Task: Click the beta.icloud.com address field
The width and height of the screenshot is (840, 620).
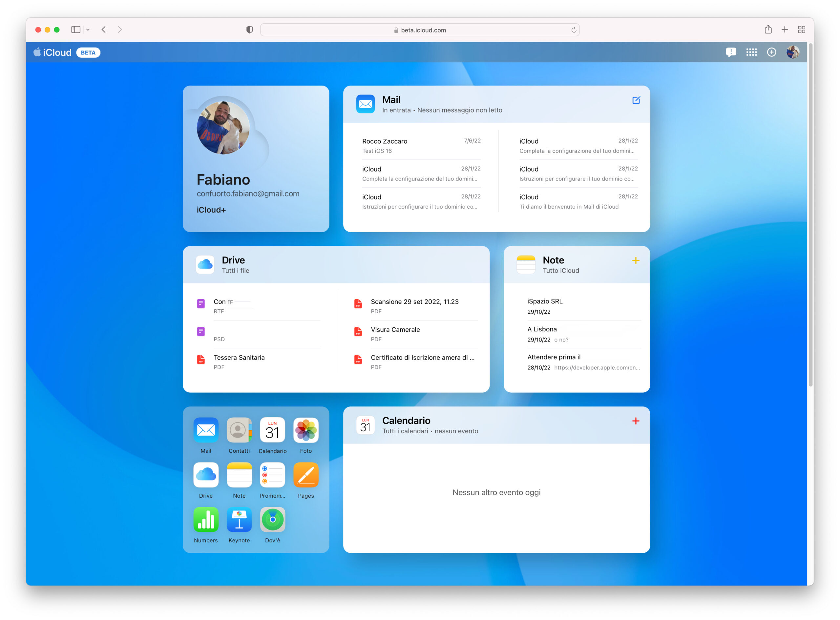Action: 420,30
